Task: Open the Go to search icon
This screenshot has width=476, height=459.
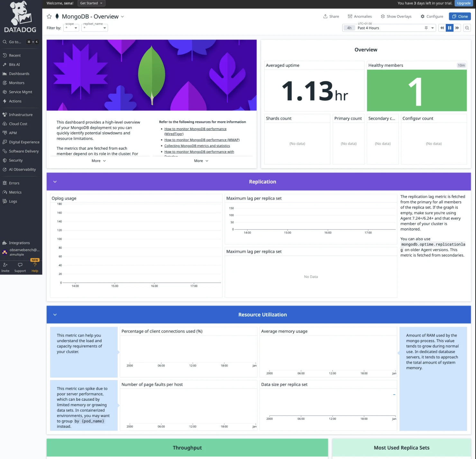Action: [5, 42]
